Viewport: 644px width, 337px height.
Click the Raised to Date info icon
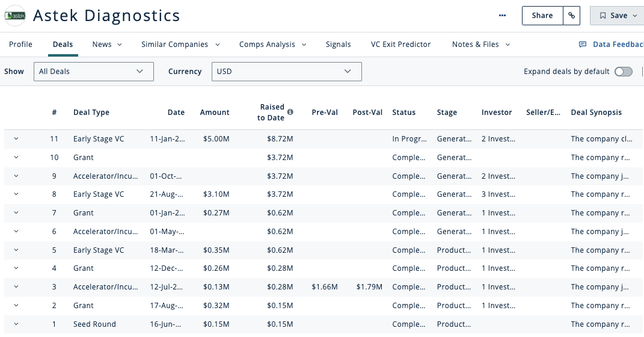290,112
